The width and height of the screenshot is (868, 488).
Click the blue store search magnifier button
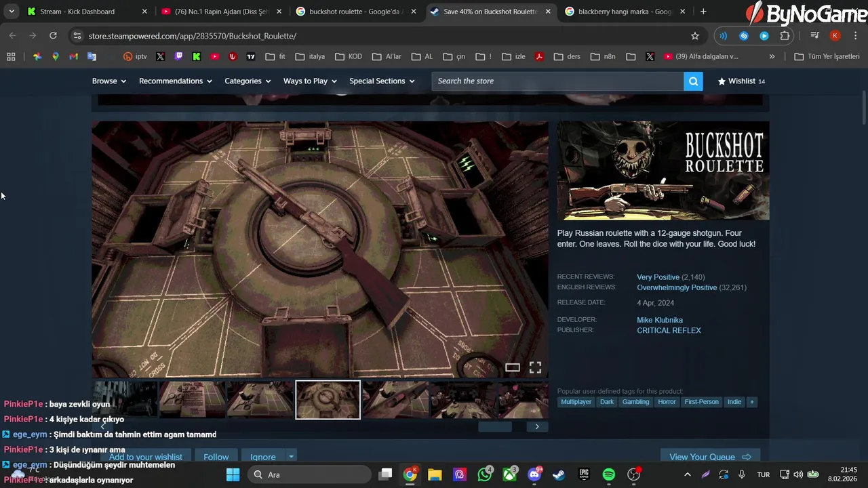(x=693, y=81)
